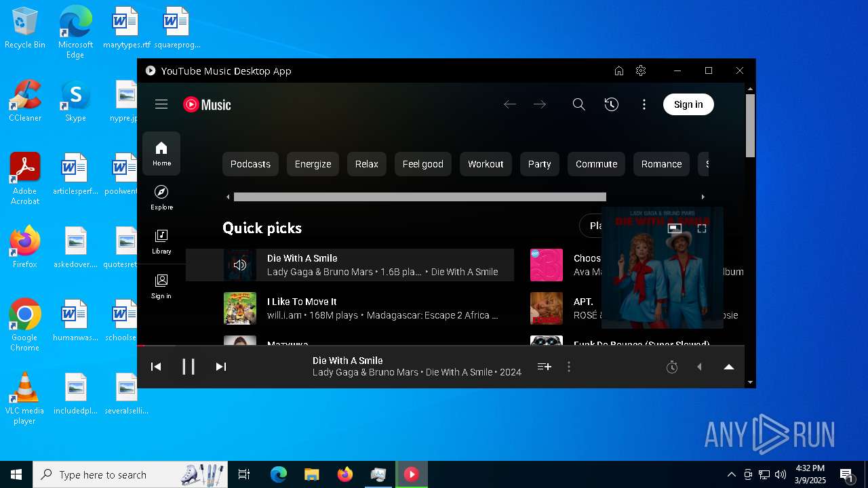Click the save to playlist icon

point(544,367)
